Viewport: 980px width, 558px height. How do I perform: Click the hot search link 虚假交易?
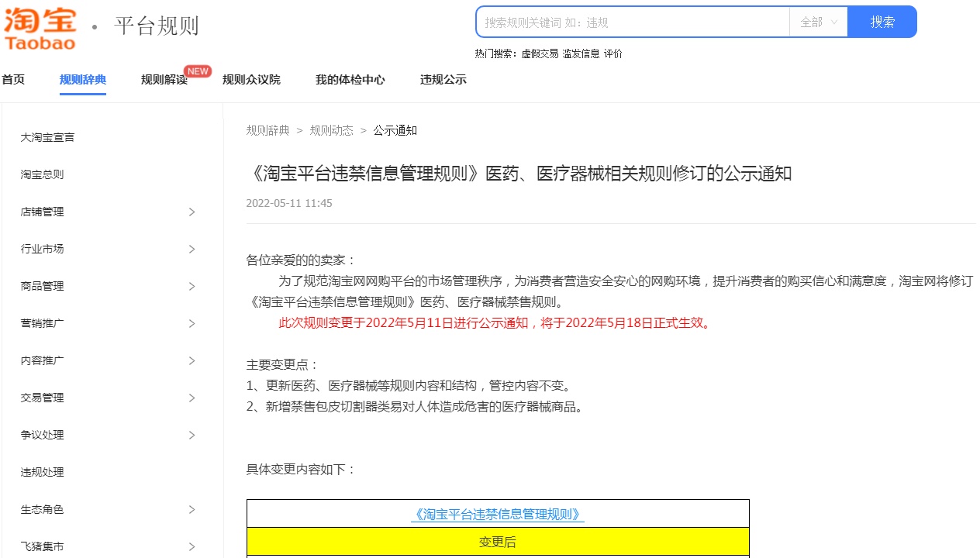(x=540, y=53)
